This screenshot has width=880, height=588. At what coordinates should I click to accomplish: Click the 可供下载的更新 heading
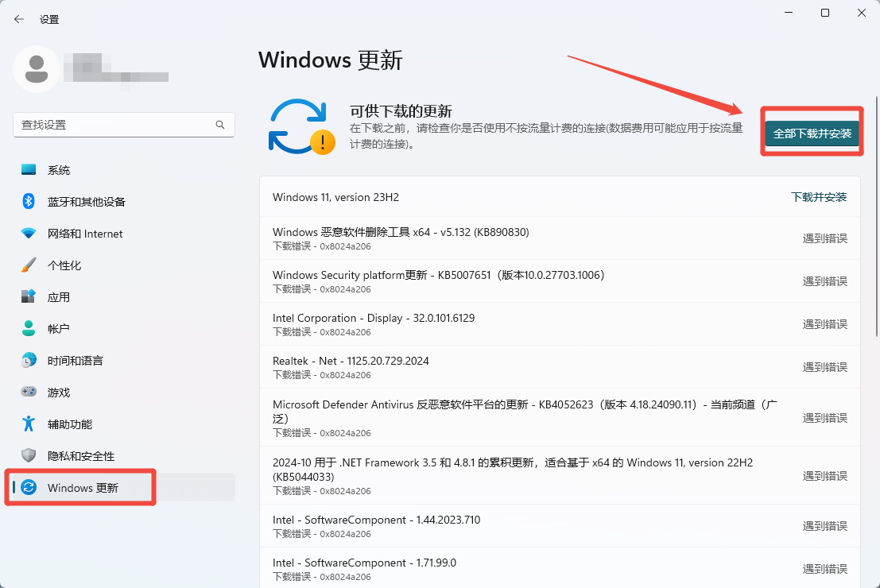(401, 111)
